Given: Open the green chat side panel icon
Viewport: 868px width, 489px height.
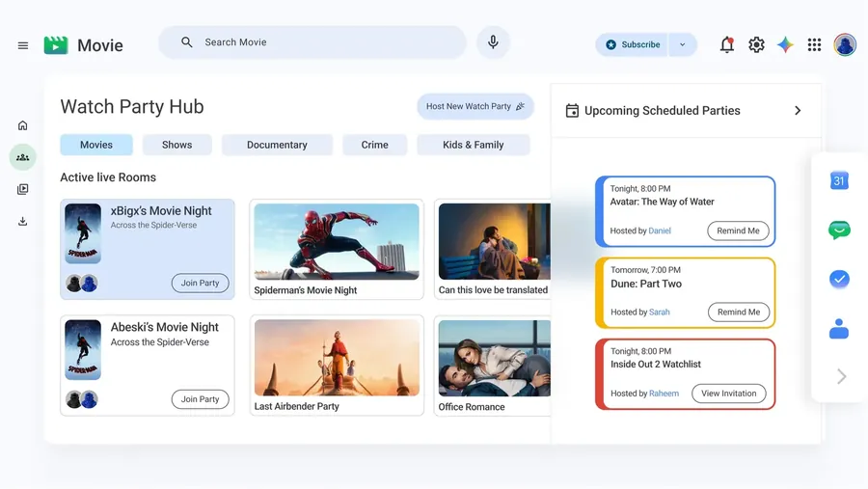Looking at the screenshot, I should tap(839, 230).
